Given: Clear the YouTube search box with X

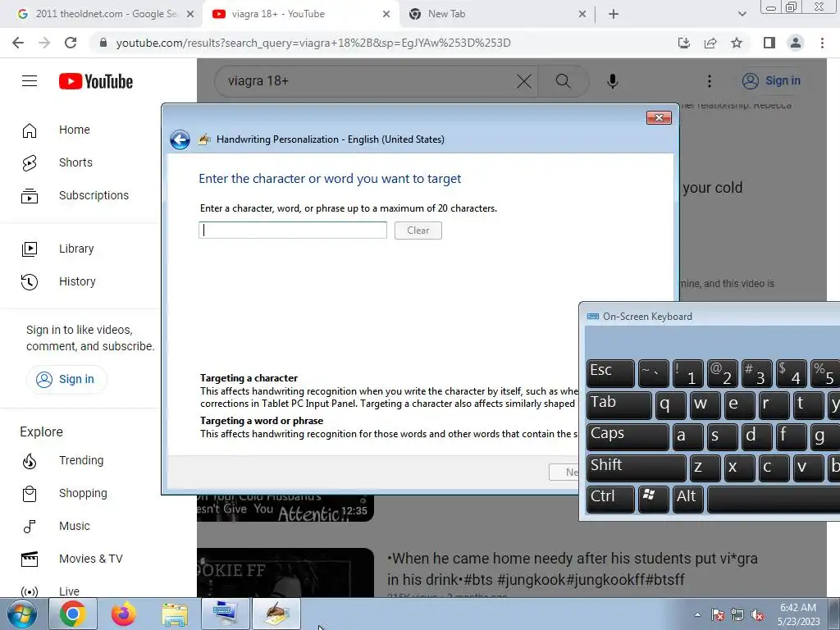Looking at the screenshot, I should (x=524, y=81).
